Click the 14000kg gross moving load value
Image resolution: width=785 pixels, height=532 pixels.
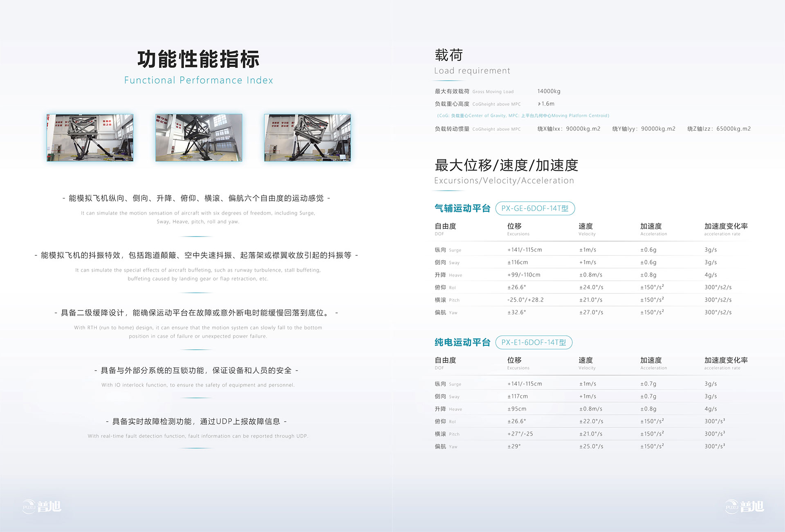pos(549,92)
